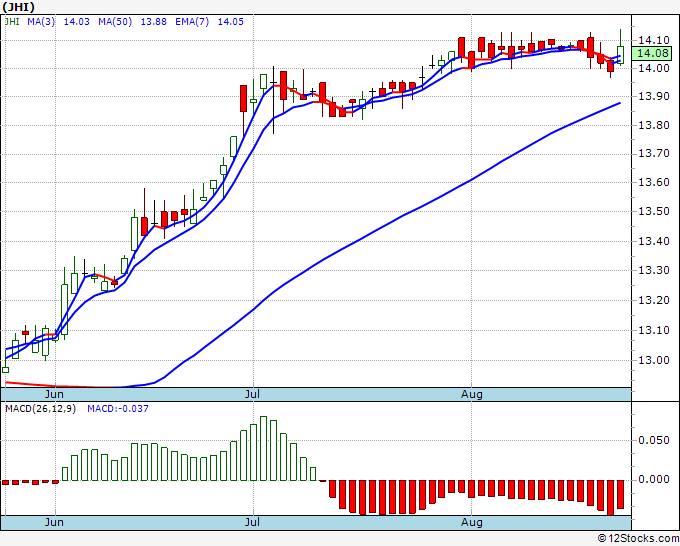Click the 13.20 price axis label

coord(654,300)
